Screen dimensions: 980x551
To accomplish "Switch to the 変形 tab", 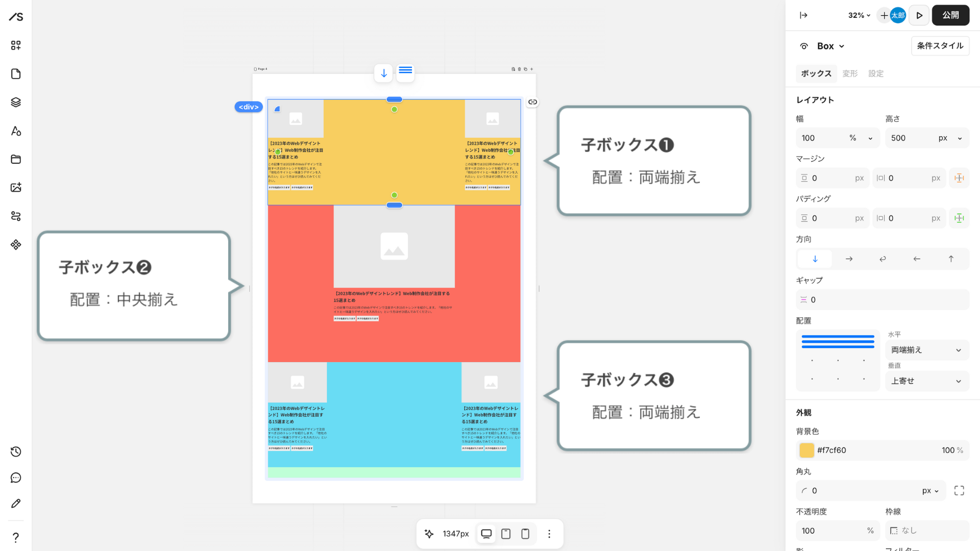I will tap(850, 73).
